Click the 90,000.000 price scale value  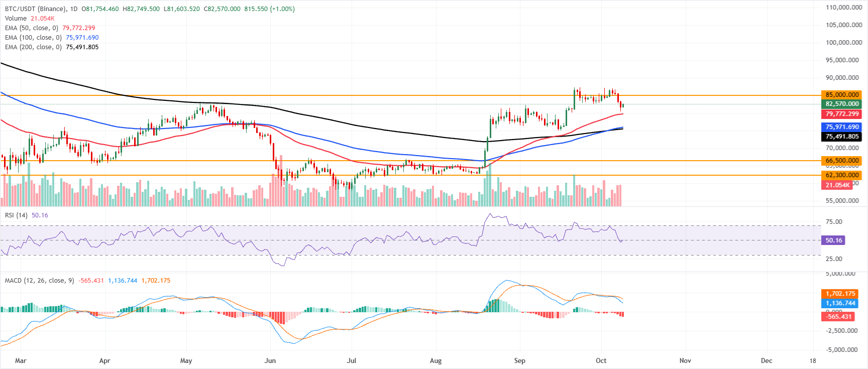tap(842, 78)
